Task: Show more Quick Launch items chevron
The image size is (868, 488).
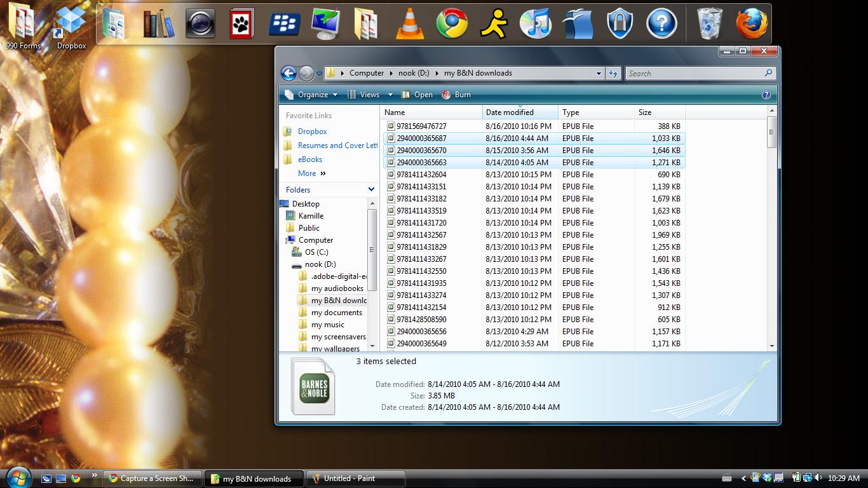Action: 95,474
